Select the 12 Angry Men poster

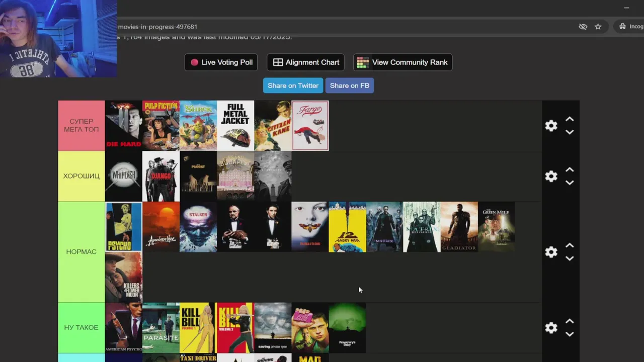347,227
